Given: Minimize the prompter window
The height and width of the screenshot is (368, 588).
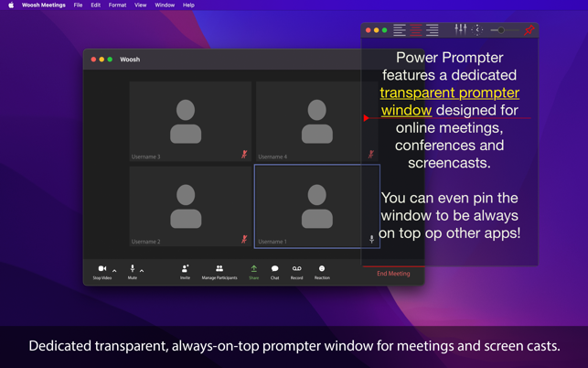Looking at the screenshot, I should pos(376,30).
